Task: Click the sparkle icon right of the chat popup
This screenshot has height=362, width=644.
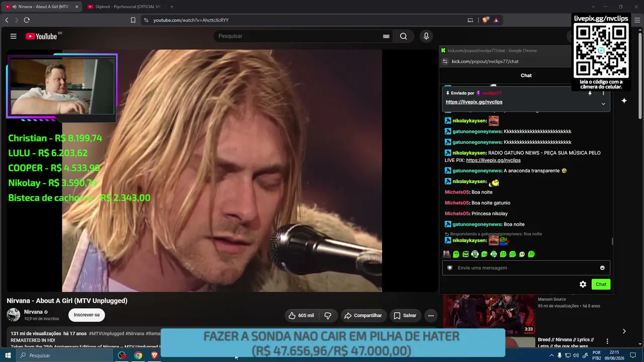Action: [x=624, y=101]
